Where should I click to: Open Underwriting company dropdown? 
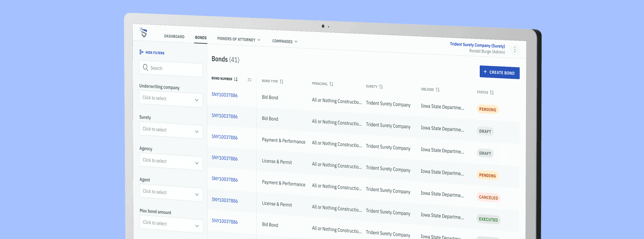(171, 99)
